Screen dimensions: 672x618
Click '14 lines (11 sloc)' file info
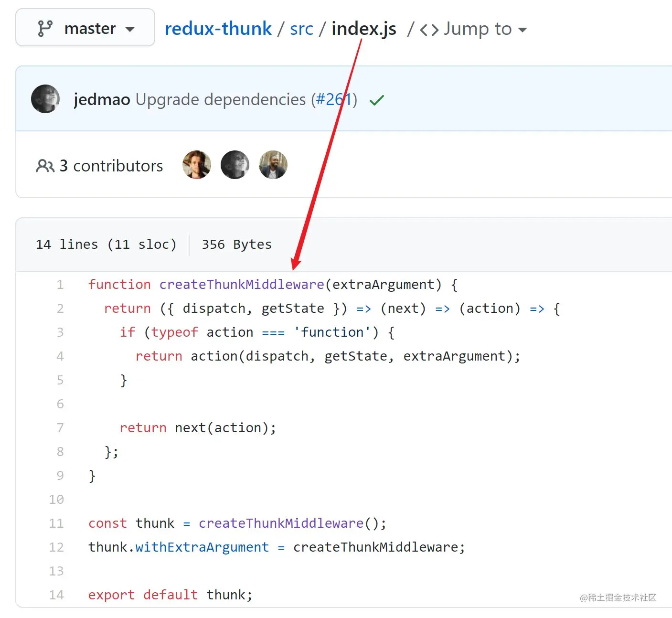pyautogui.click(x=106, y=245)
